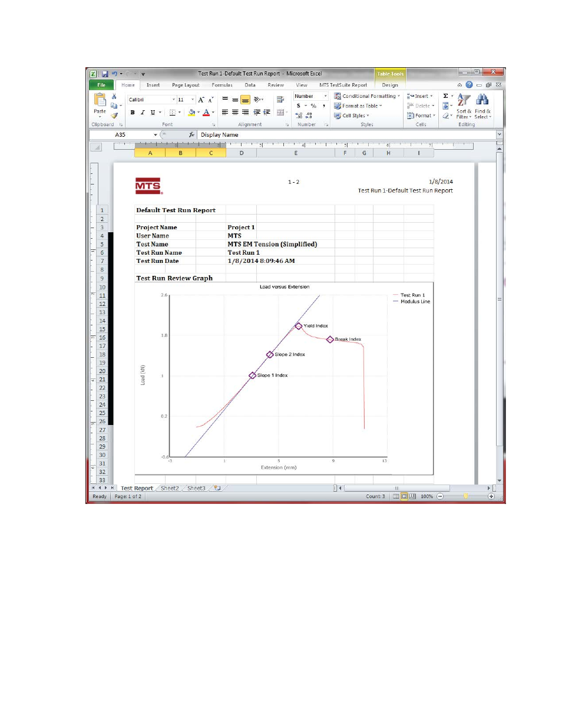Open the Font size dropdown (11)
Viewport: 562px width, 728px height.
tap(193, 100)
